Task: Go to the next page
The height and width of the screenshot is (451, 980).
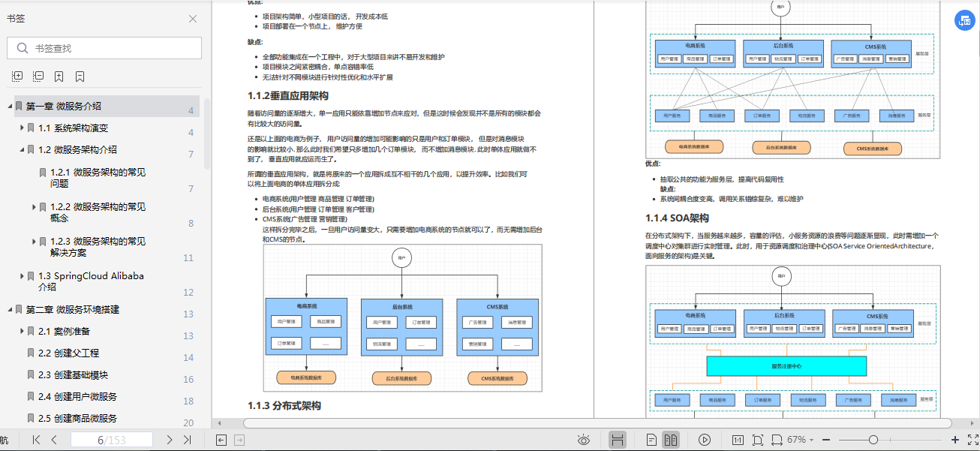Action: pos(170,440)
